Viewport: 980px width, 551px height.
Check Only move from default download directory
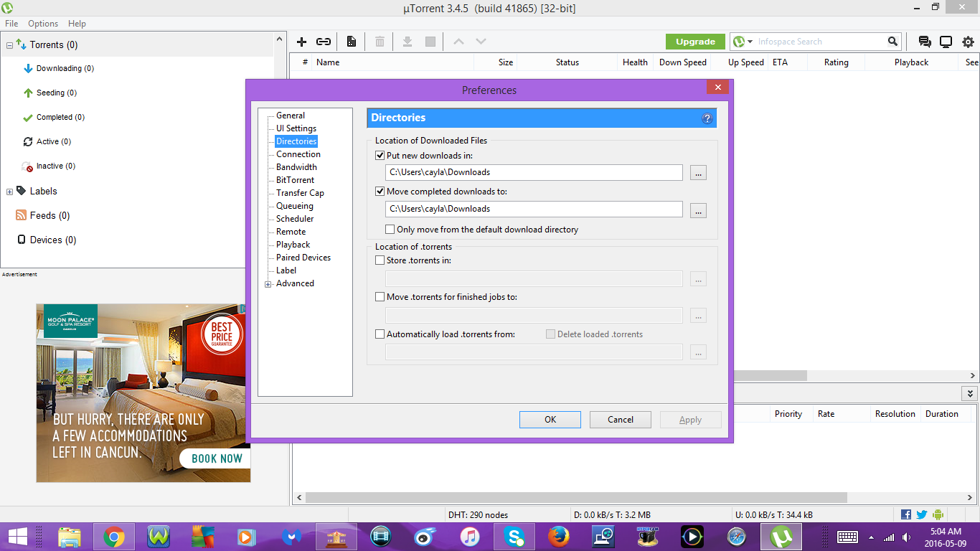point(390,230)
